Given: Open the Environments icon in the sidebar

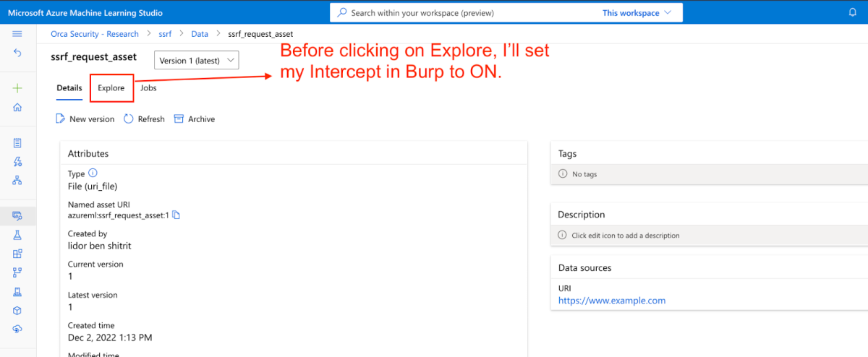Looking at the screenshot, I should tap(17, 291).
